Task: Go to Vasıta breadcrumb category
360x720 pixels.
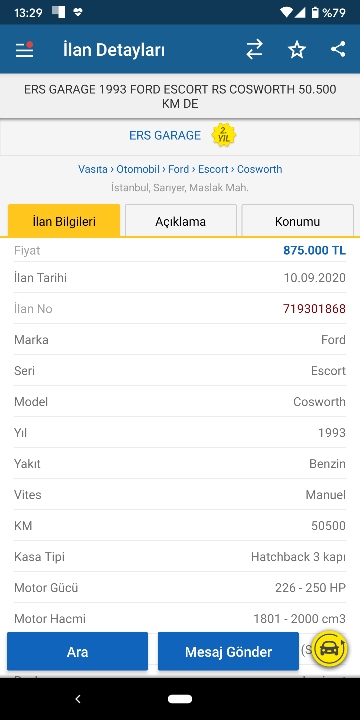Action: pyautogui.click(x=93, y=169)
